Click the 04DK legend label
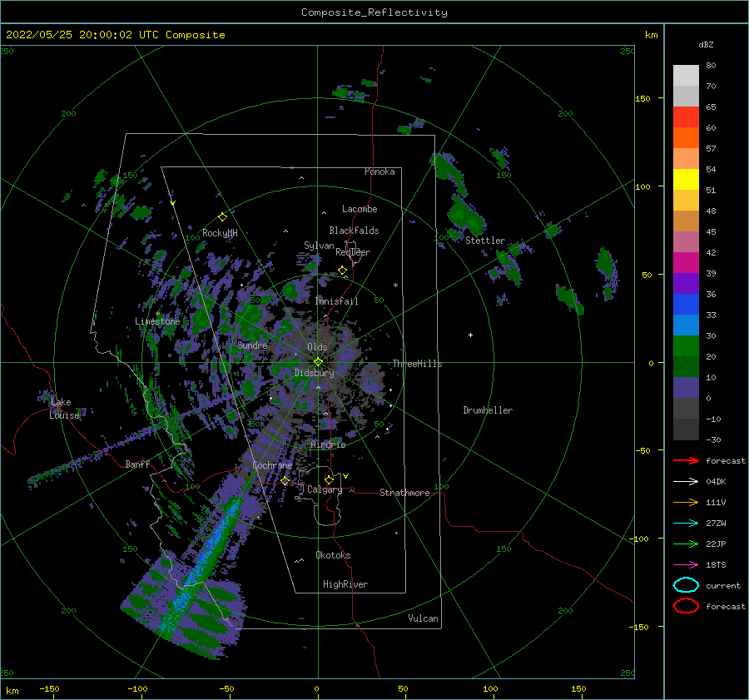Screen dimensions: 749x700 [x=716, y=482]
